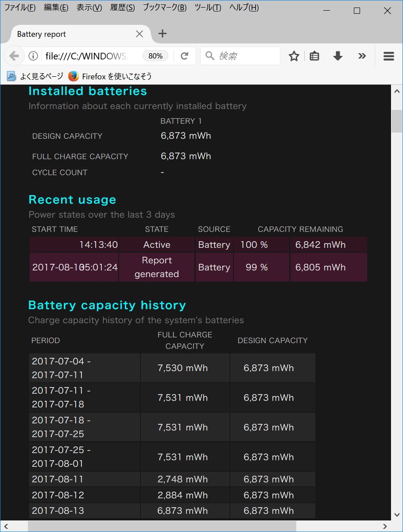Click the Firefox logo bookmark icon
403x532 pixels.
[74, 76]
